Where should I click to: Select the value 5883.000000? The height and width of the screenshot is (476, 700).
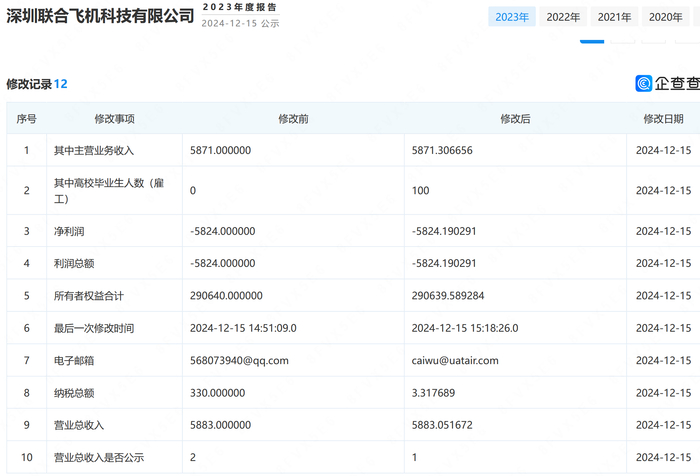[221, 425]
